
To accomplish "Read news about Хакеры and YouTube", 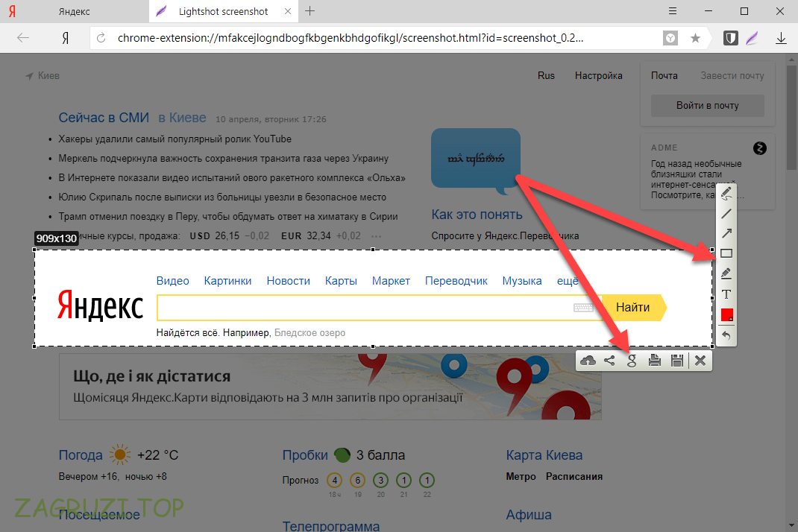I will 175,139.
